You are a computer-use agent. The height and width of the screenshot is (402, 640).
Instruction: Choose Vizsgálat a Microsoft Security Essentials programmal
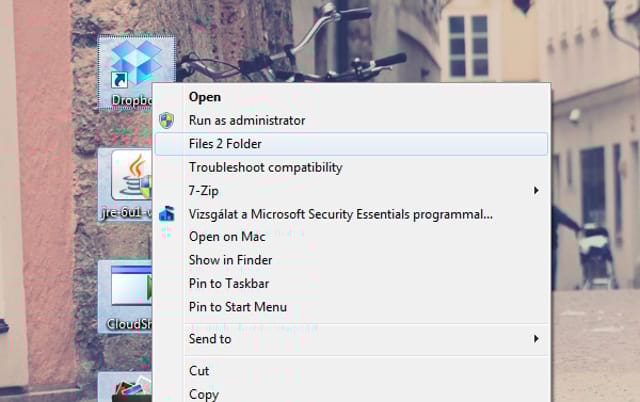coord(351,214)
